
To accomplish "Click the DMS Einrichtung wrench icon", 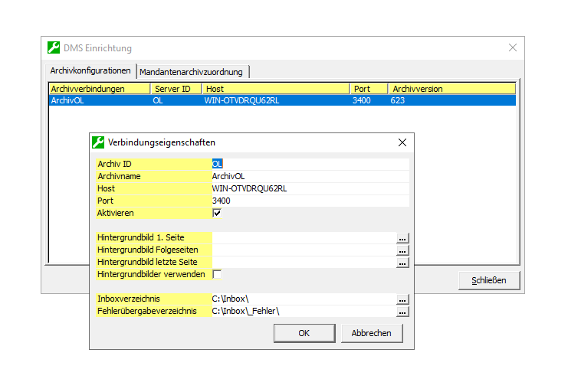I will (54, 48).
